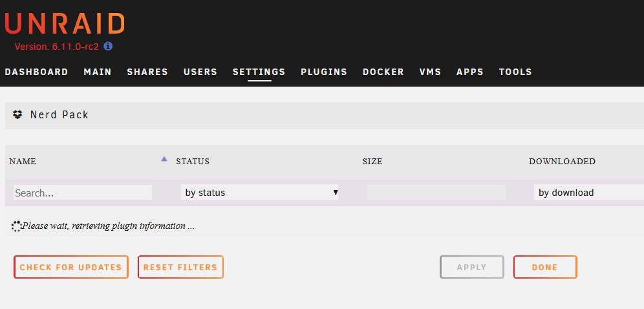
Task: Sort by the Size column header
Action: coord(372,161)
